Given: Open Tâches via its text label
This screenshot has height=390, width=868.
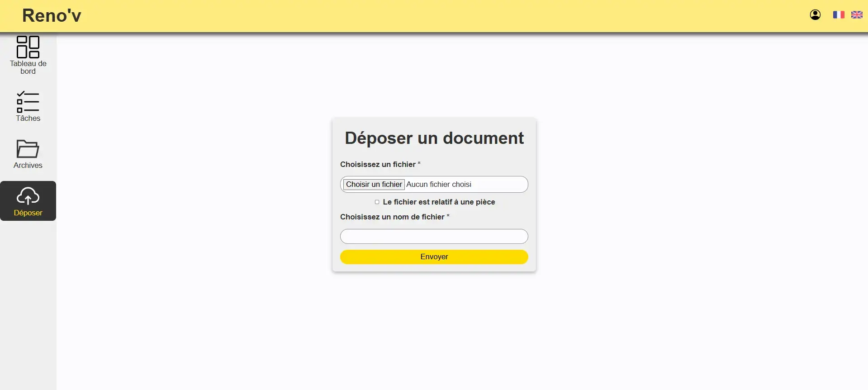Looking at the screenshot, I should click(x=28, y=119).
